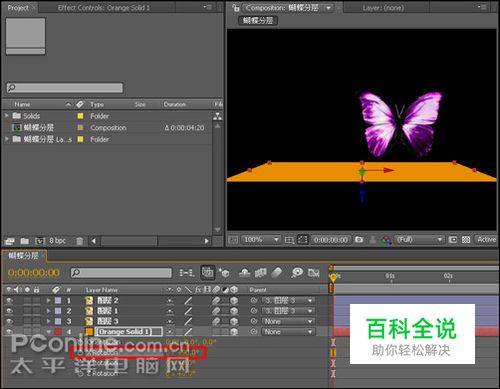Create a new folder in Project panel
The width and height of the screenshot is (500, 389).
24,241
